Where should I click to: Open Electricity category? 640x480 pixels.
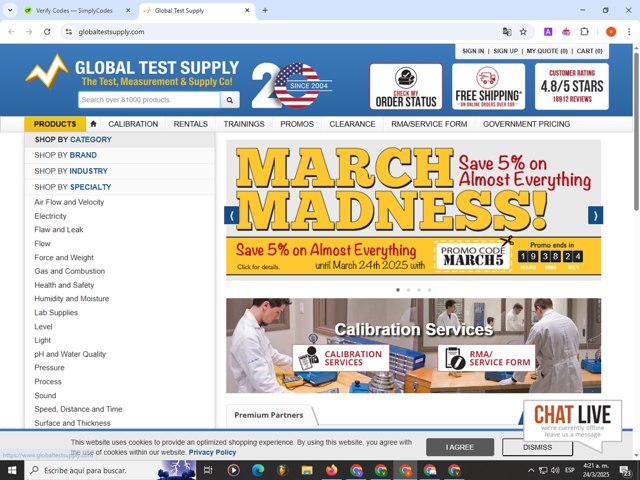(x=50, y=216)
